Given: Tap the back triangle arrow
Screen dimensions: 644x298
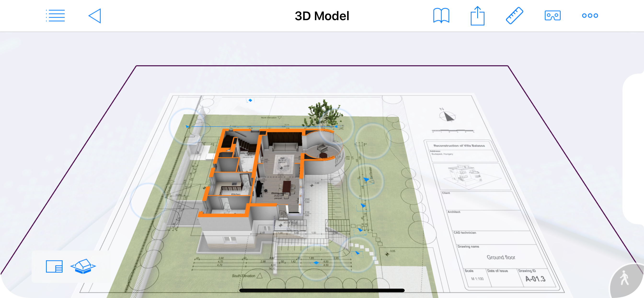Looking at the screenshot, I should 95,16.
